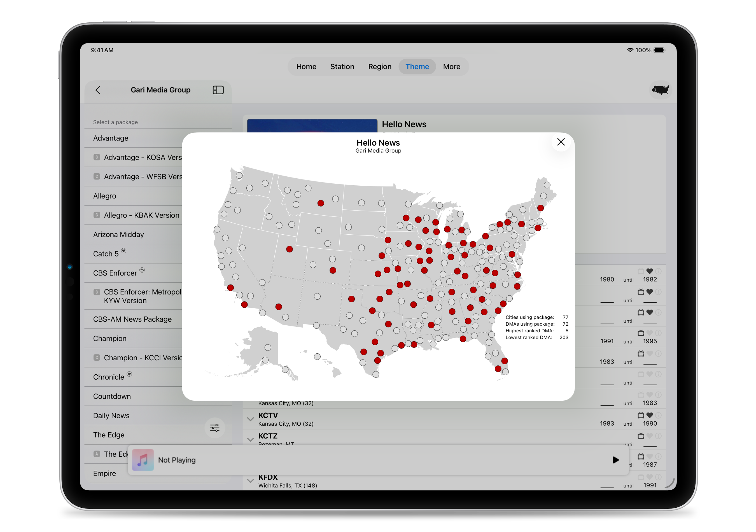Open the filter sliders button

(215, 428)
